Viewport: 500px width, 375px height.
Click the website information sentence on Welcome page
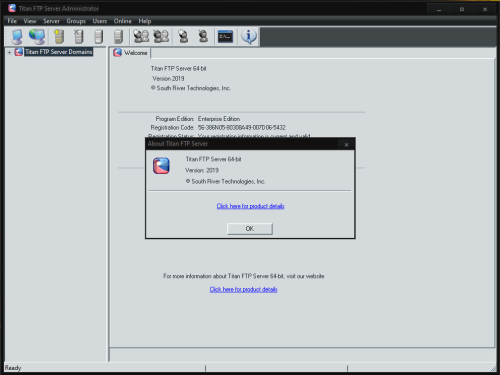244,276
